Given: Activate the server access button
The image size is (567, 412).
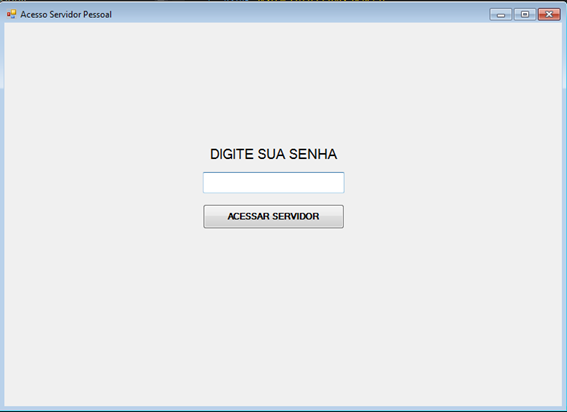Looking at the screenshot, I should coord(273,216).
